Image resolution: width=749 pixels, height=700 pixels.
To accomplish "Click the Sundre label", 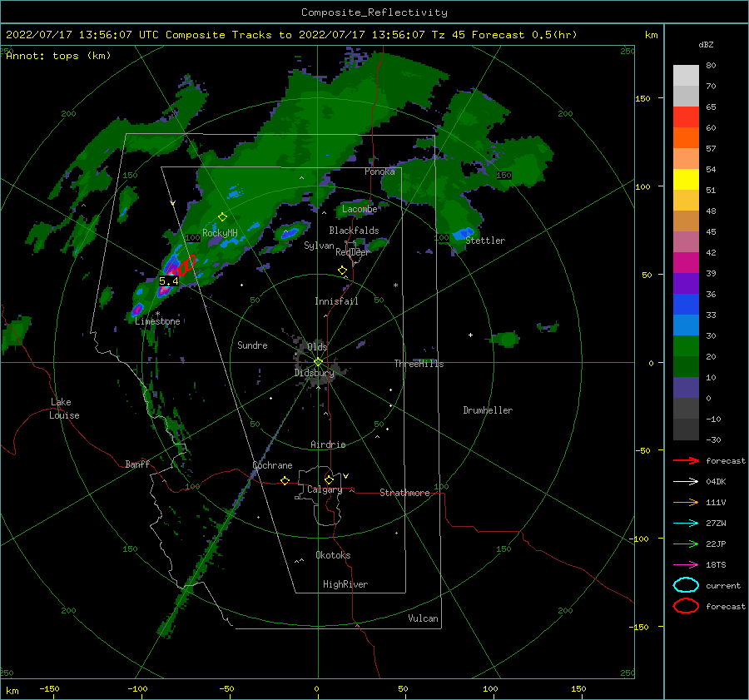I will coord(252,345).
